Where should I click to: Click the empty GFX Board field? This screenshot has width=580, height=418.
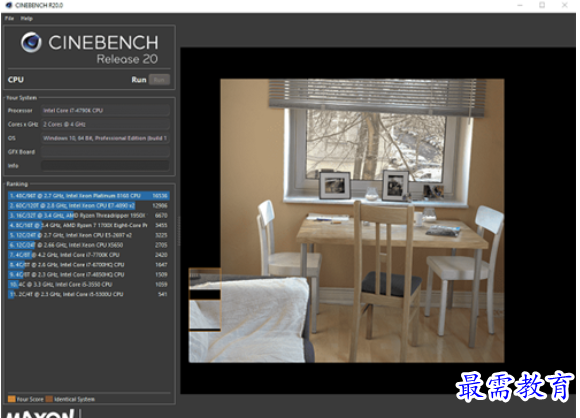pos(105,152)
